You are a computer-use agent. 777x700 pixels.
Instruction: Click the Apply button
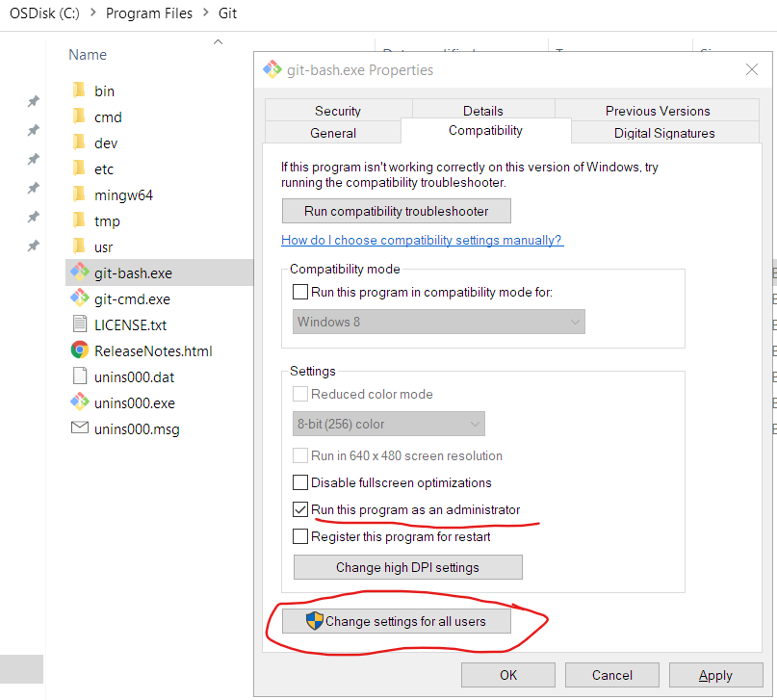pos(716,675)
